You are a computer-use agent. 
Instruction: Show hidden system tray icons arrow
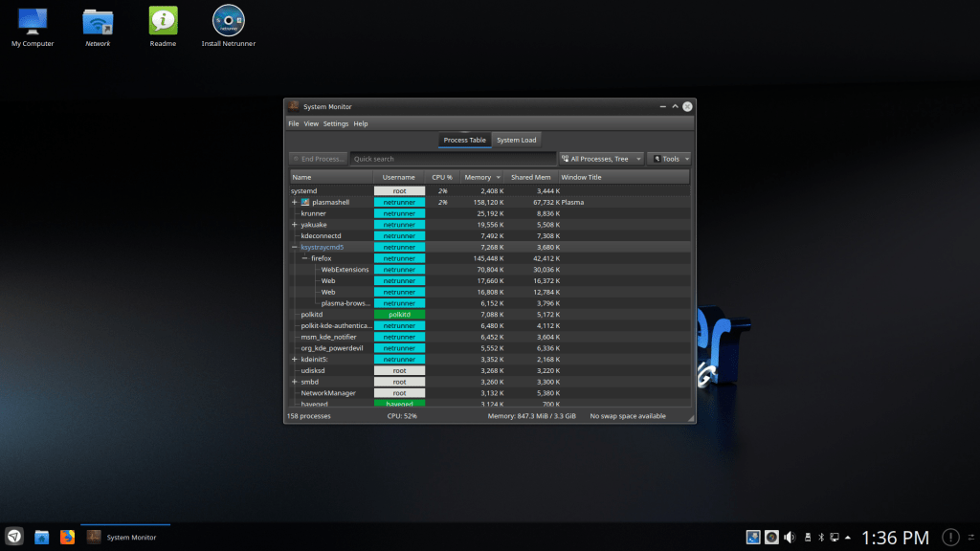pyautogui.click(x=848, y=538)
